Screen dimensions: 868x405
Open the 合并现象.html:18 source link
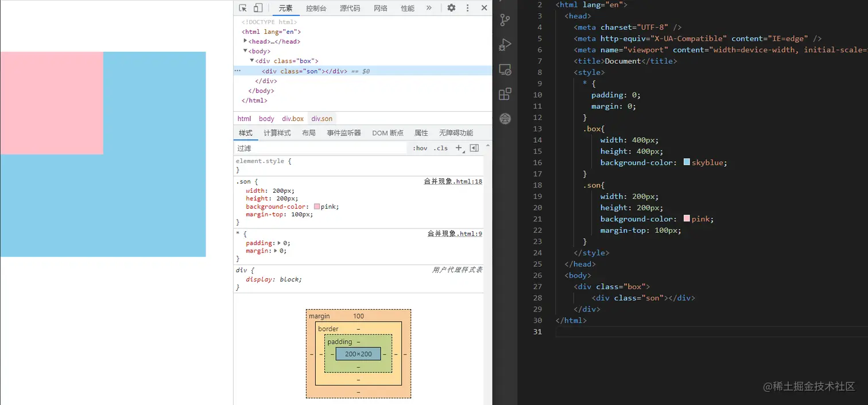453,181
